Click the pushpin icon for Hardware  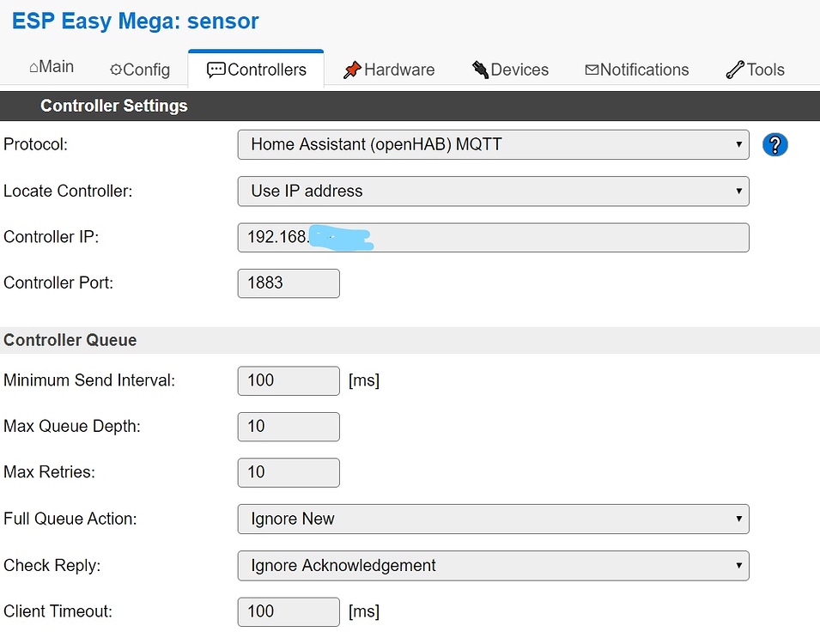click(x=352, y=70)
